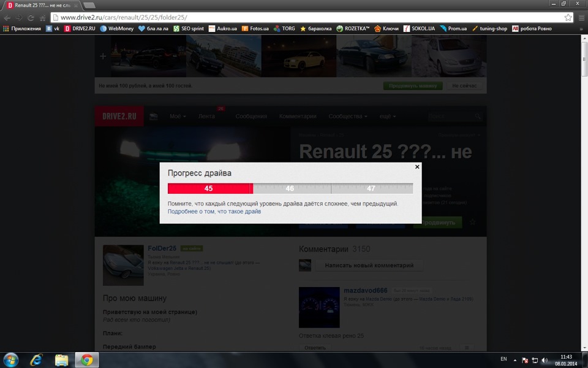
Task: Open the vk bookmark
Action: click(53, 29)
